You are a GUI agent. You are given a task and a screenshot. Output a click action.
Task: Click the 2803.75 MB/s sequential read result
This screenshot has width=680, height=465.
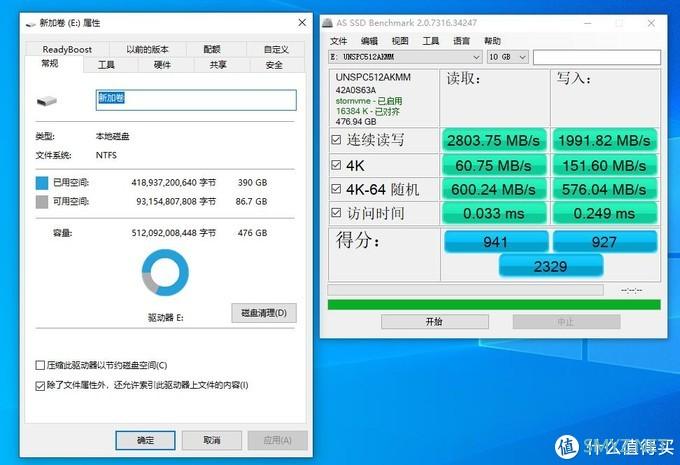(494, 141)
